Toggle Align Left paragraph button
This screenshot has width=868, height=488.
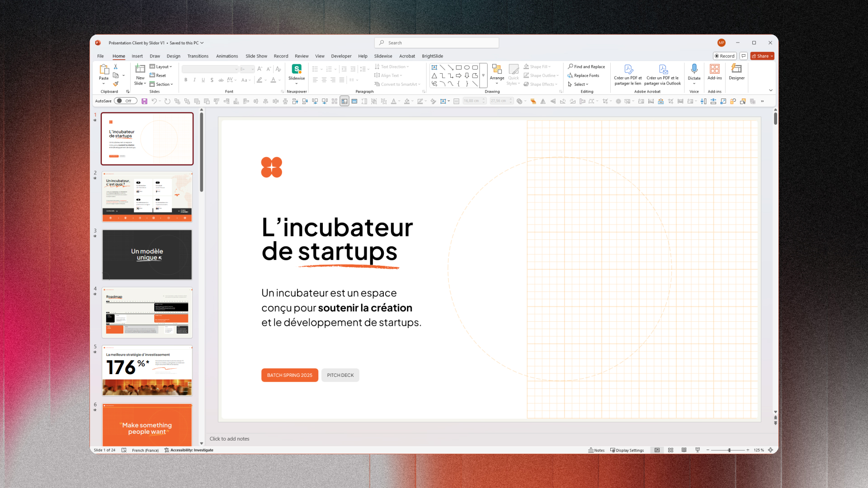pyautogui.click(x=315, y=80)
